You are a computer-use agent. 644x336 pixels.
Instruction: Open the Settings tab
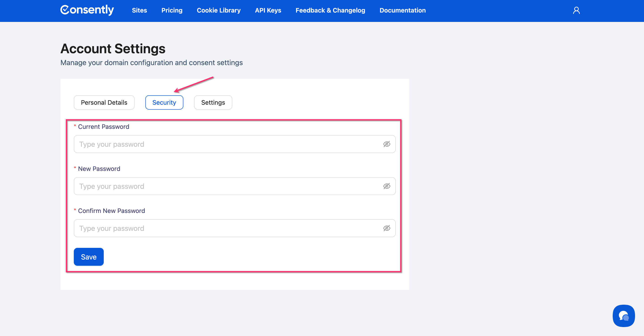pyautogui.click(x=213, y=103)
